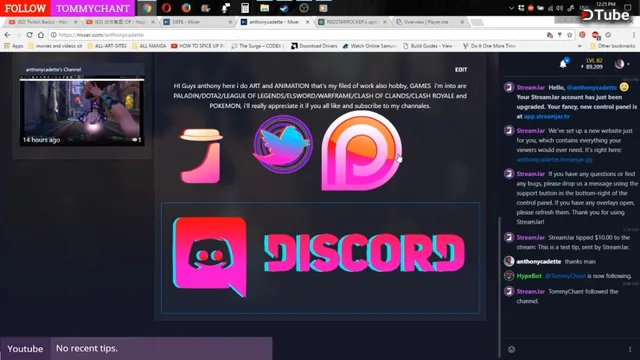Open File Explorer from the taskbar

point(264,8)
